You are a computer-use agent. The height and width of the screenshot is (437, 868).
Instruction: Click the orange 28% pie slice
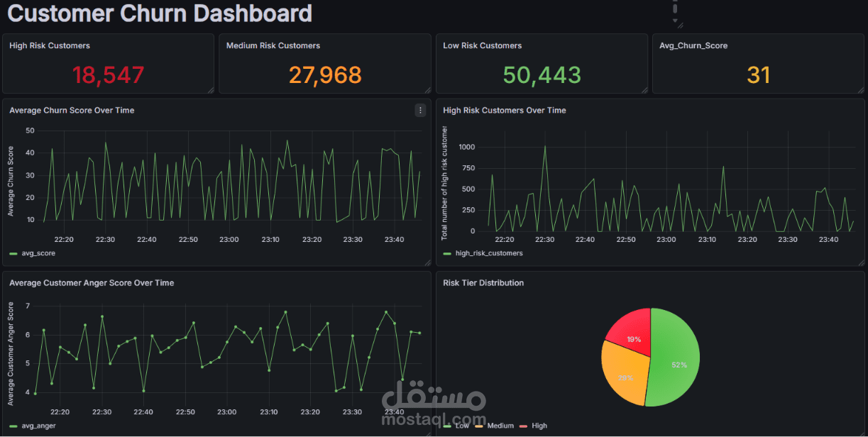pyautogui.click(x=625, y=372)
